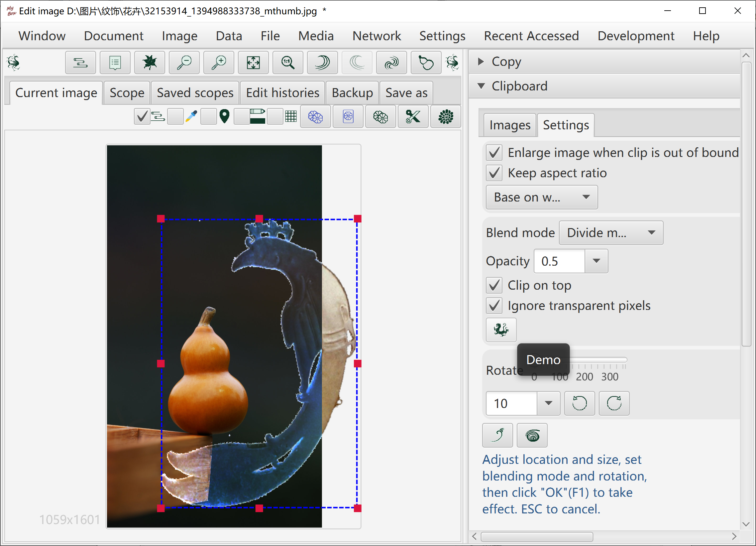Click the stacked-bars icon in the top toolbar
This screenshot has height=546, width=756.
(x=80, y=63)
